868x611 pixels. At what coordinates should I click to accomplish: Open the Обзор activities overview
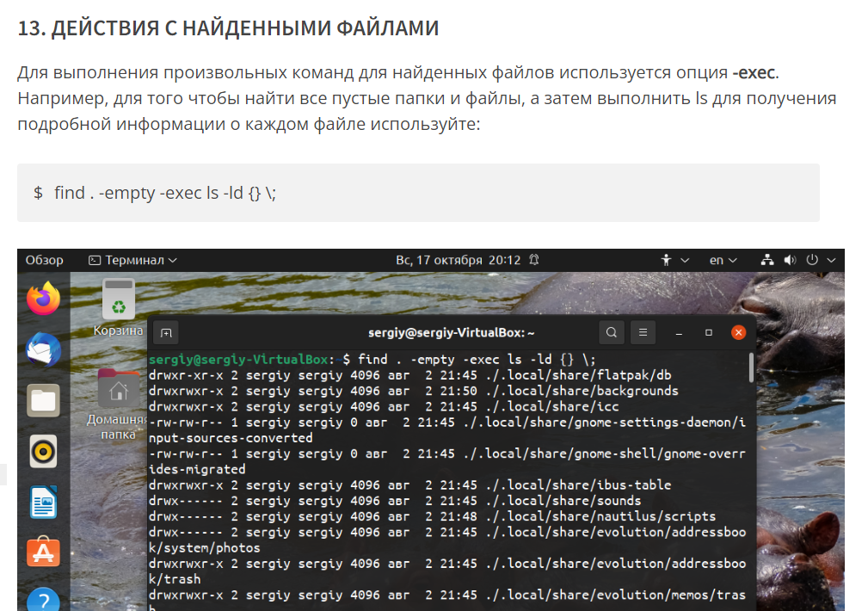click(44, 260)
